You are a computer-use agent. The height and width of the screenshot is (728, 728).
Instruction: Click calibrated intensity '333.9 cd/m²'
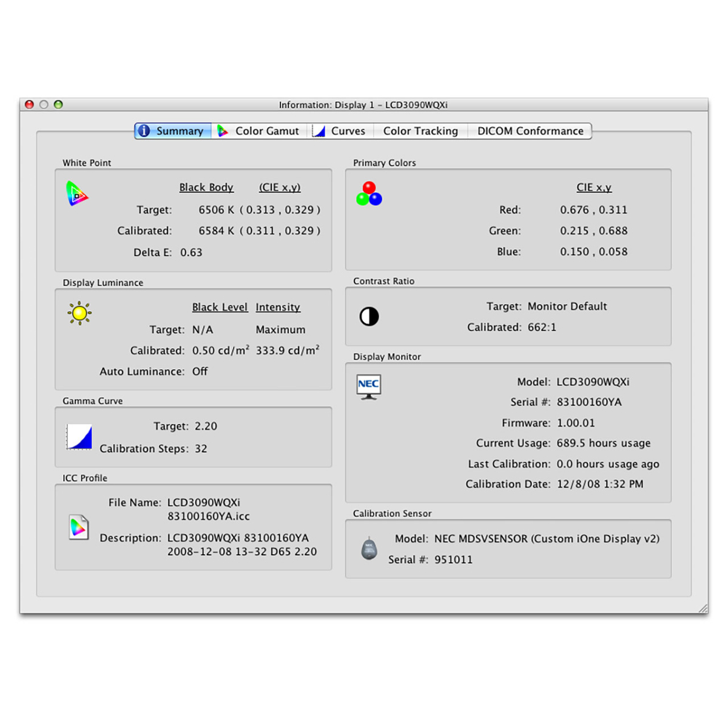click(288, 350)
